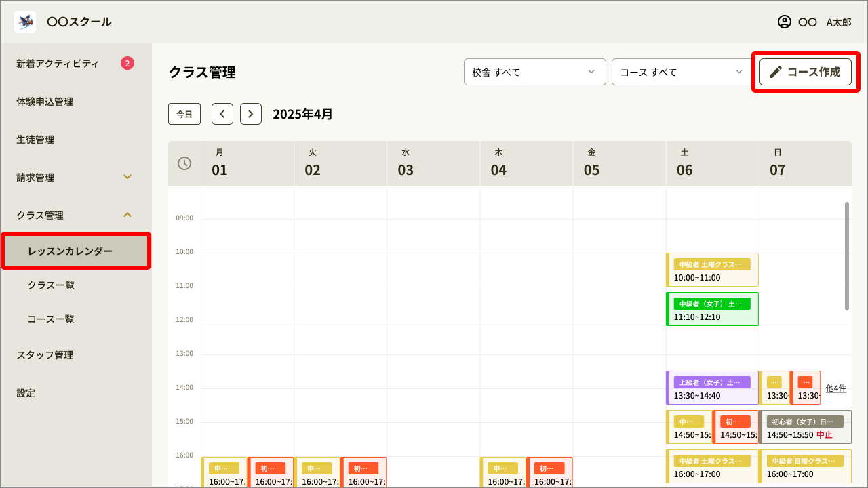Click the school logo icon
Screen dimensions: 868x488
25,22
